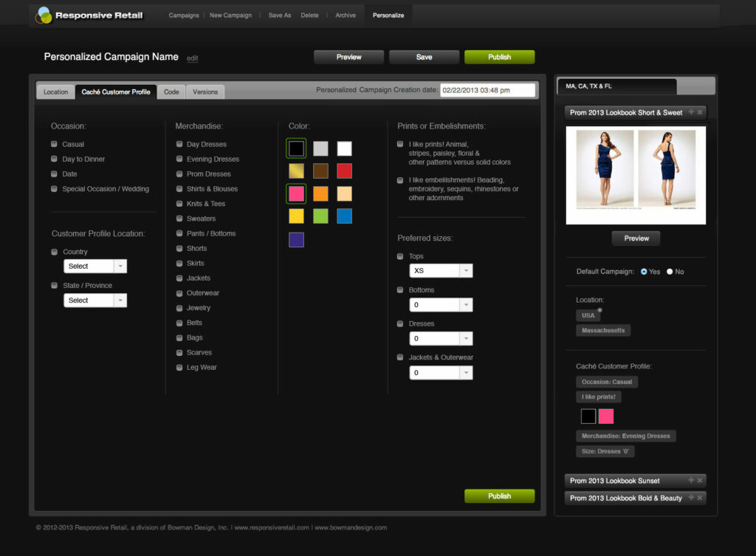Click Delete in top navigation

(x=309, y=16)
